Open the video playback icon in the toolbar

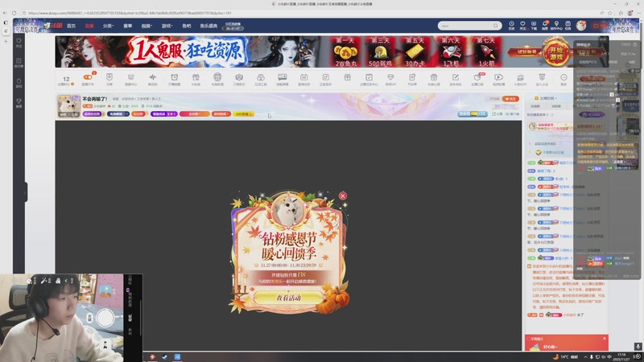pyautogui.click(x=498, y=79)
